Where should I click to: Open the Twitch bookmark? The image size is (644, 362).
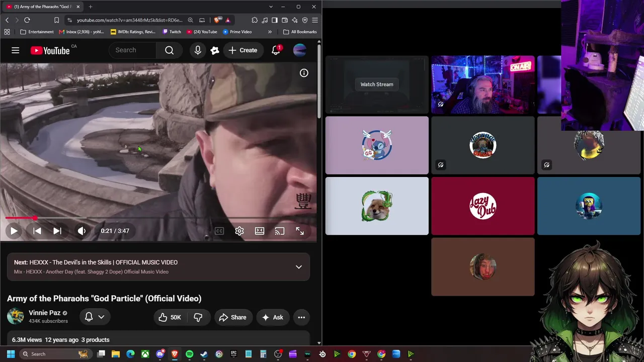tap(172, 32)
